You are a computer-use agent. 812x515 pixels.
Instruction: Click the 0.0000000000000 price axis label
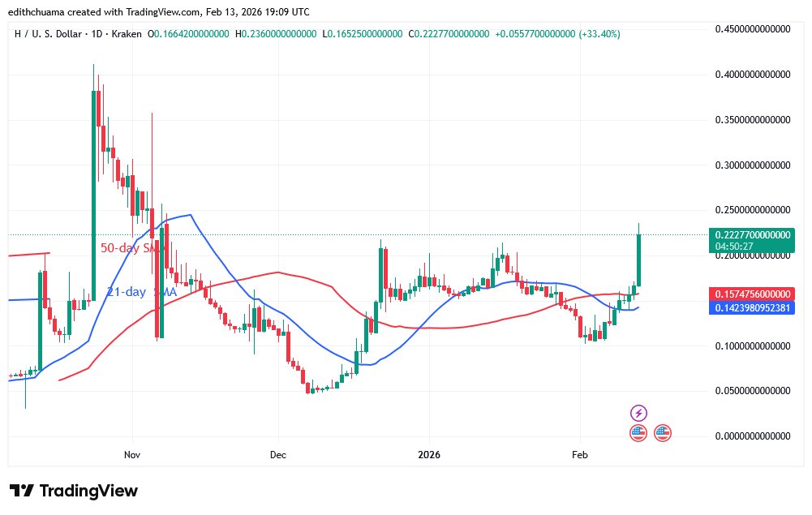pyautogui.click(x=751, y=436)
